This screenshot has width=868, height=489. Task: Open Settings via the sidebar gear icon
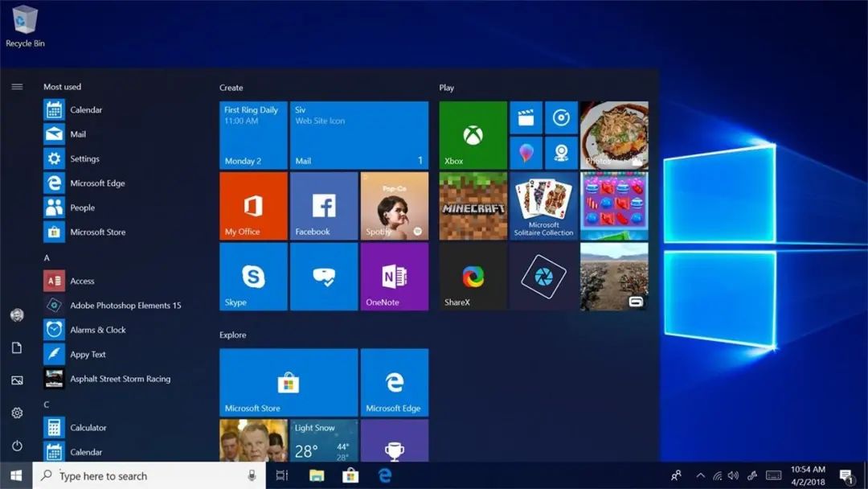point(17,413)
